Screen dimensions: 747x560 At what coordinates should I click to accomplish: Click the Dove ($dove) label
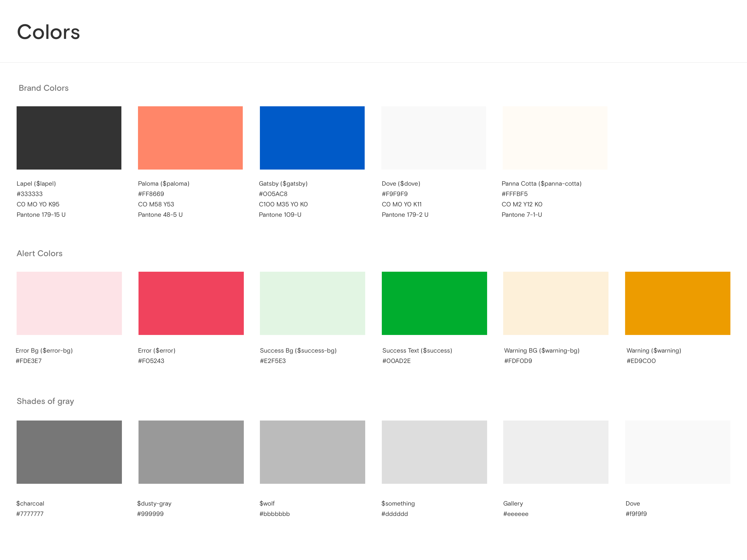[x=401, y=184]
